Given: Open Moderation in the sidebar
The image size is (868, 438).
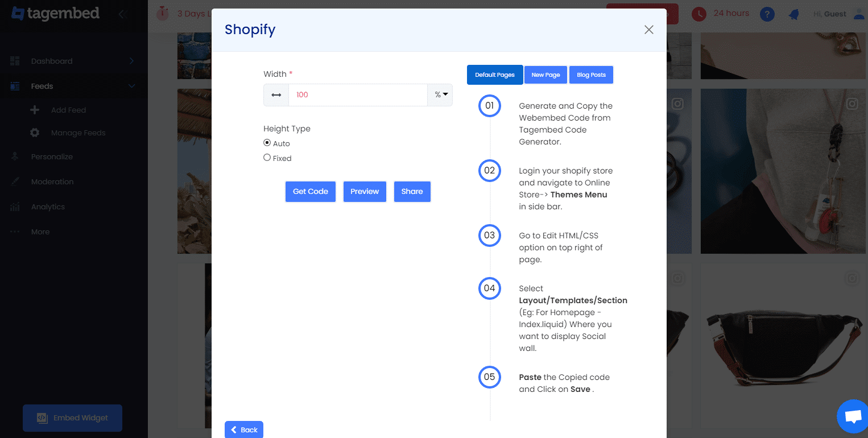Looking at the screenshot, I should point(52,181).
